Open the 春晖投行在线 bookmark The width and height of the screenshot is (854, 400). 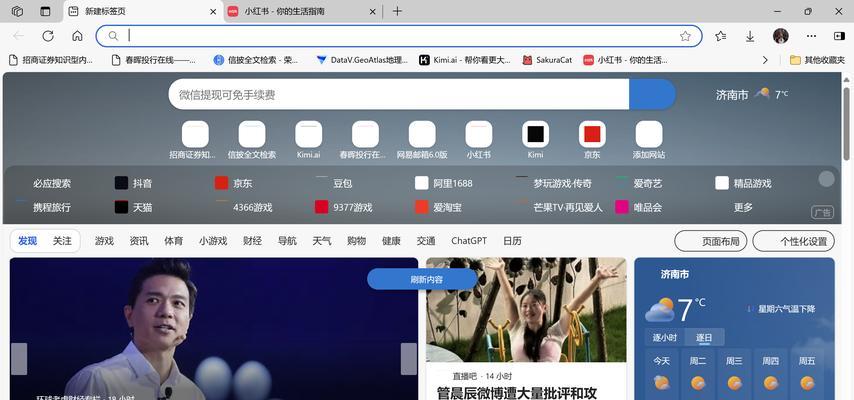click(153, 60)
